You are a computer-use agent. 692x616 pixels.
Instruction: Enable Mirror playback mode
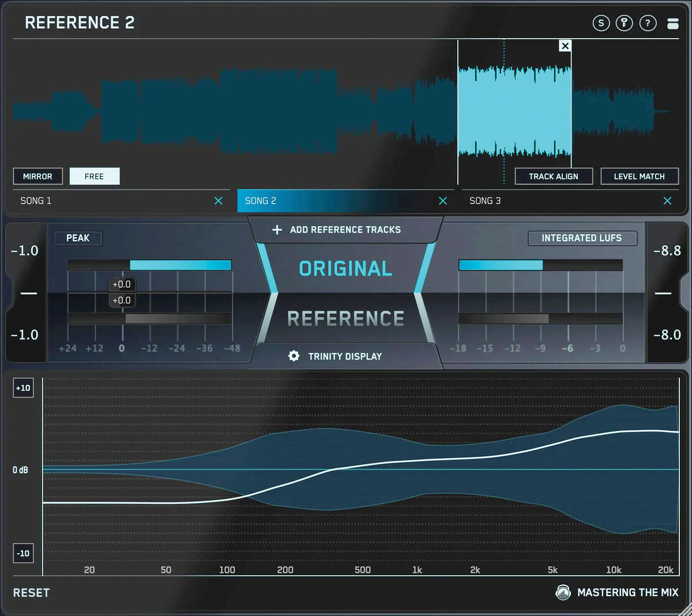click(37, 176)
